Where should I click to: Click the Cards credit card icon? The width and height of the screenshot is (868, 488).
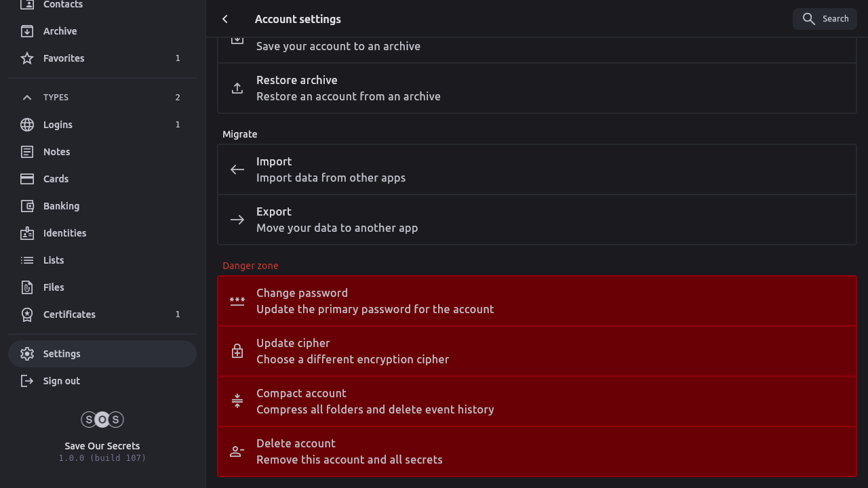click(x=27, y=179)
